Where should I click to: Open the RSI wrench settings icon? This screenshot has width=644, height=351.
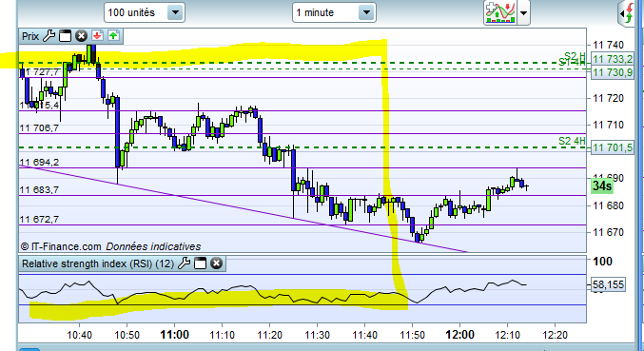point(184,263)
